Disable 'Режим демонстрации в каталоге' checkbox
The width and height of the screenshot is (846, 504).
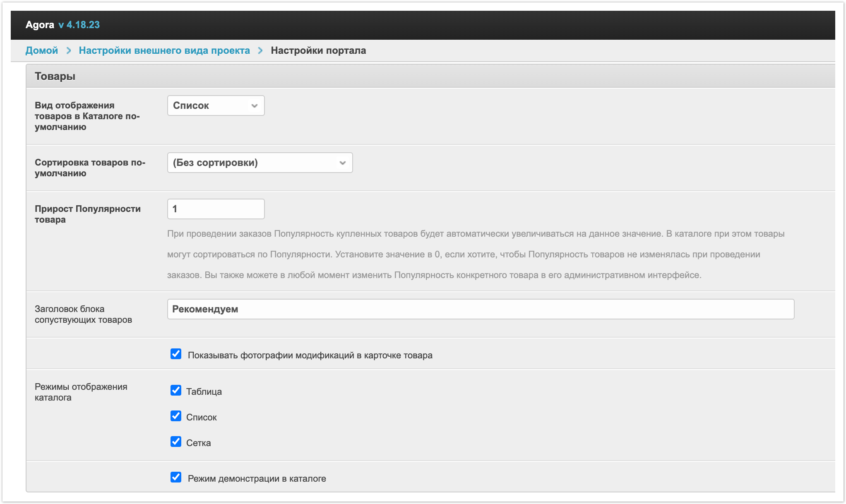176,478
